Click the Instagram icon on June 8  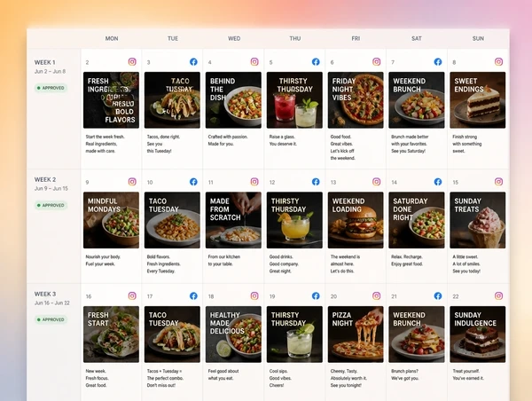tap(498, 62)
